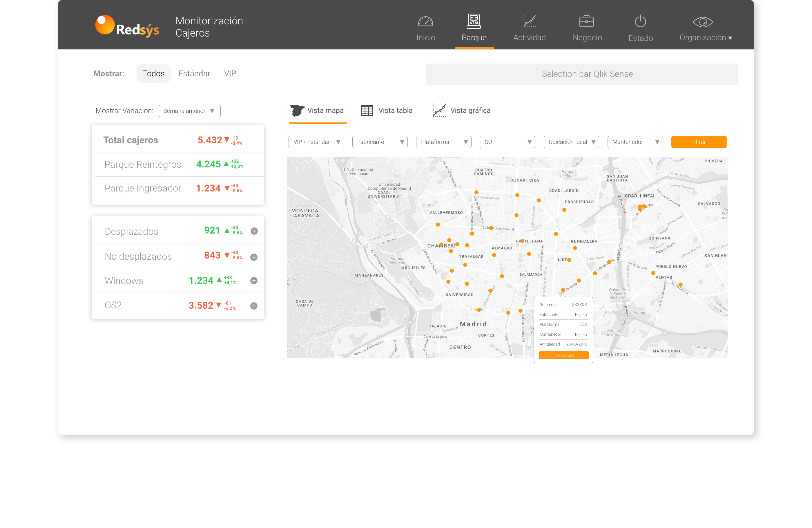812x528 pixels.
Task: Click the Selection bar Qlik Sense area
Action: 581,74
